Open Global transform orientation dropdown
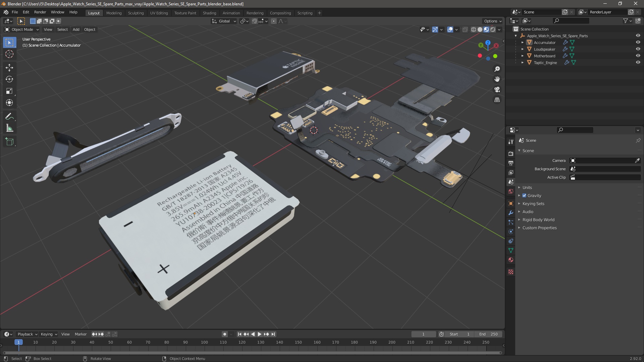The image size is (644, 362). point(224,21)
